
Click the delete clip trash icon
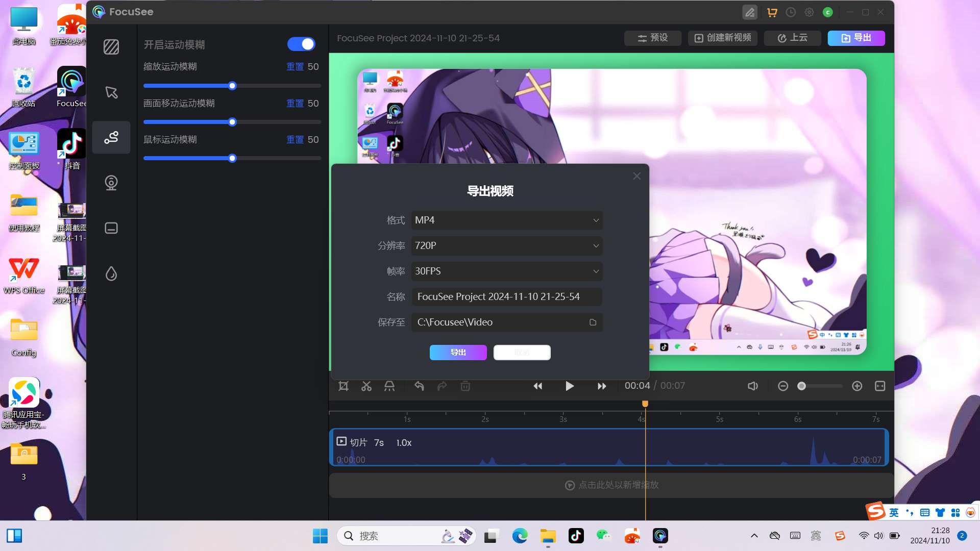[x=465, y=386]
